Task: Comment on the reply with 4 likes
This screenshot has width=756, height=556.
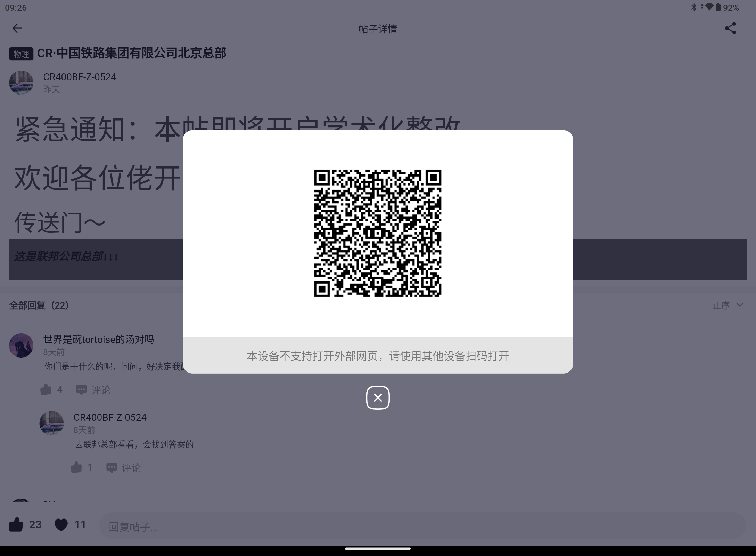Action: tap(93, 390)
